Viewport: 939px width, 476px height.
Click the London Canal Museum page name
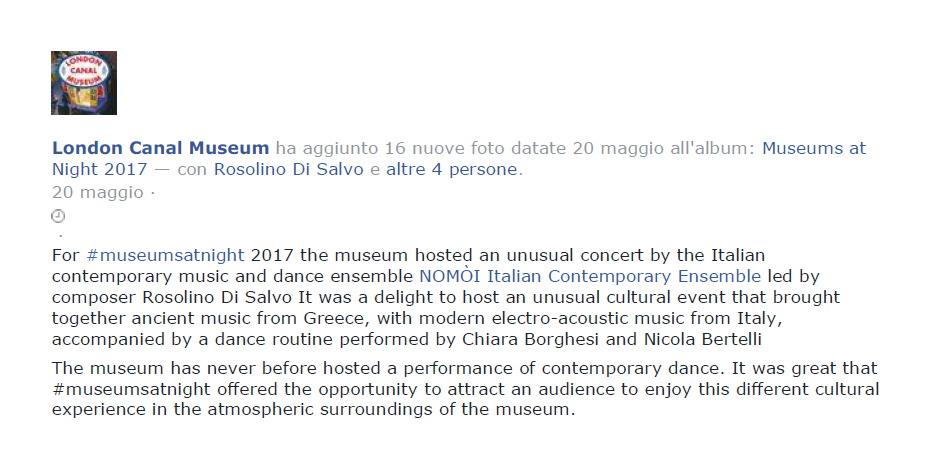[x=160, y=148]
